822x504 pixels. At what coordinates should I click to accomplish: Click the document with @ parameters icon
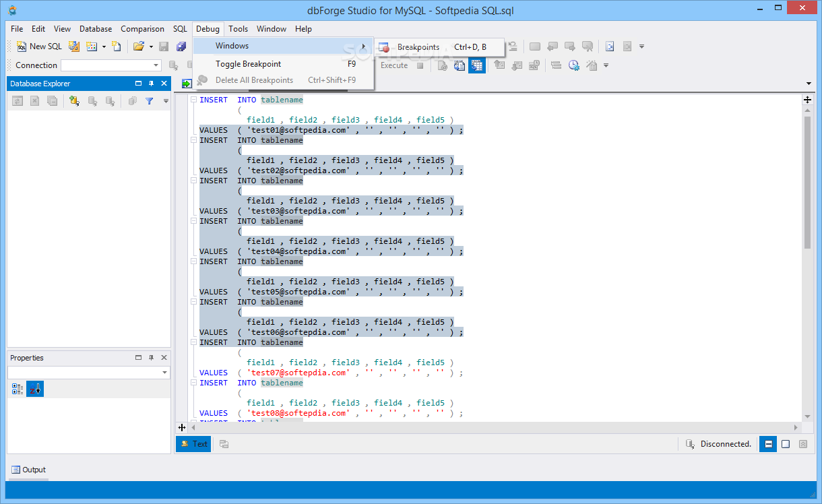point(443,65)
